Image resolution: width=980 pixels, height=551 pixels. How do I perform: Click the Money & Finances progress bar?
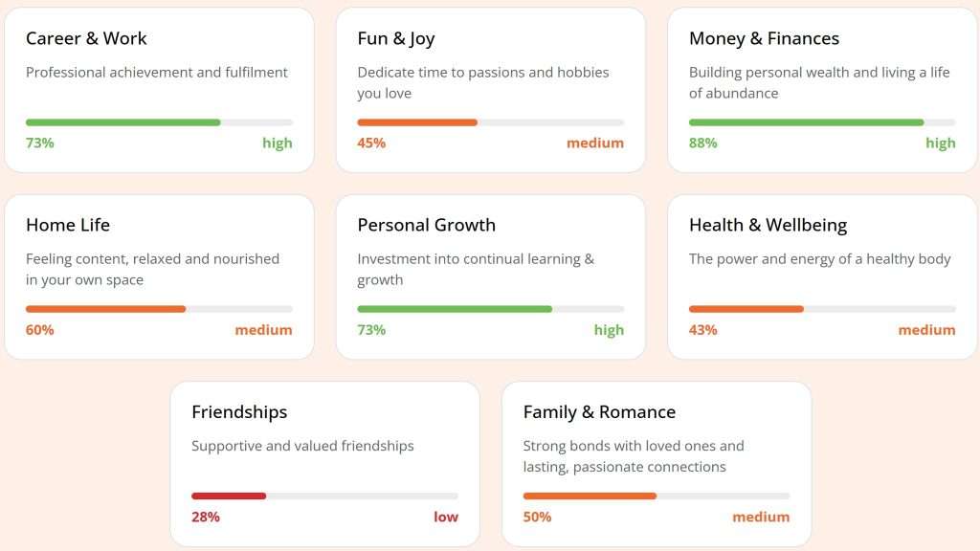click(821, 122)
